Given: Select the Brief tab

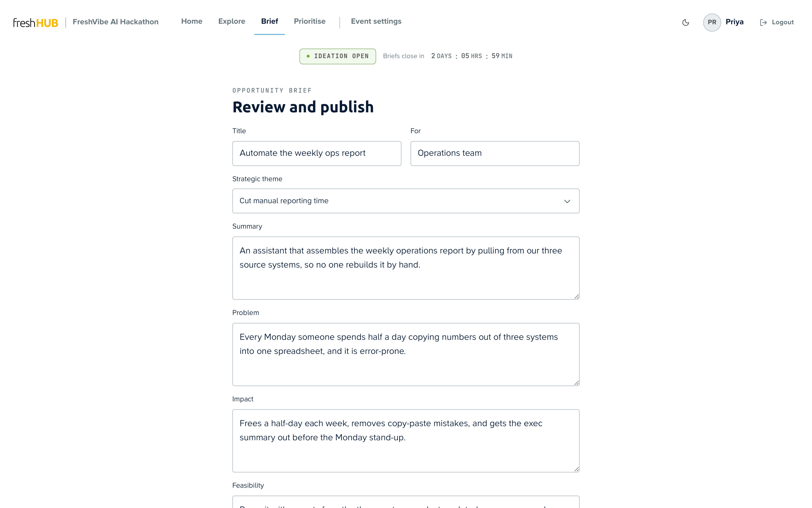Looking at the screenshot, I should pyautogui.click(x=270, y=21).
